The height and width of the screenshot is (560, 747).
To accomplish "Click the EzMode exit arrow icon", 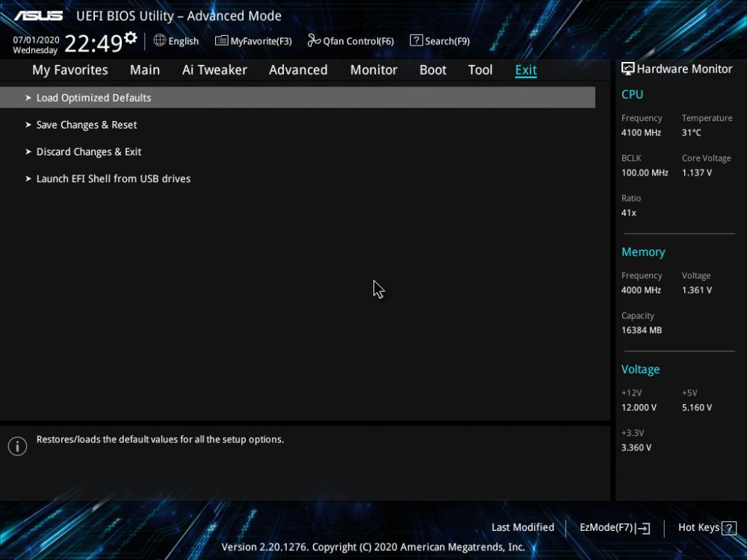I will click(x=643, y=528).
